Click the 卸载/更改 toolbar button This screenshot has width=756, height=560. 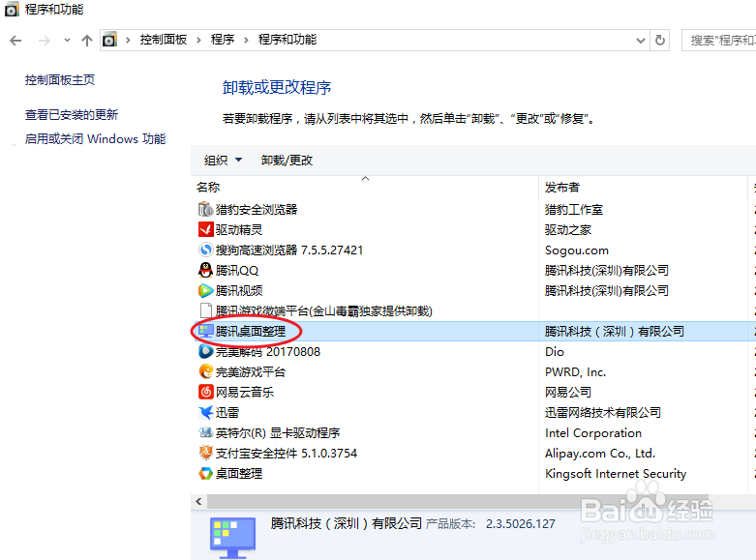[287, 160]
